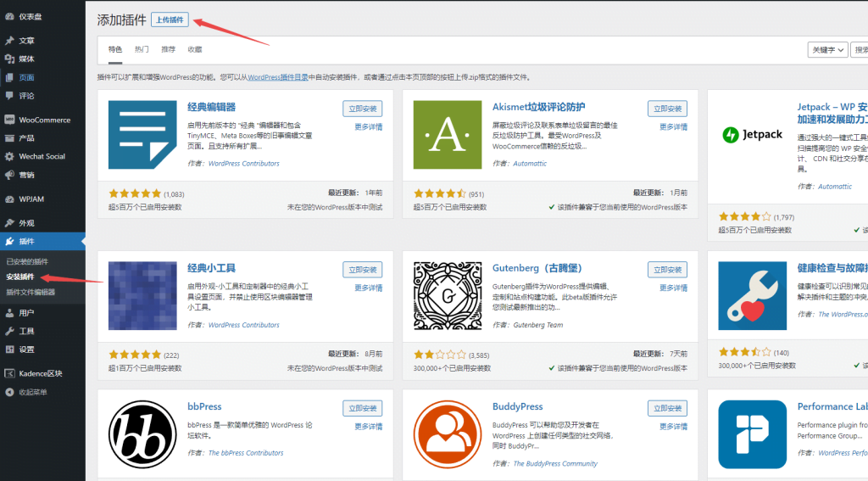Click the Akismet green A plugin icon

(x=448, y=135)
